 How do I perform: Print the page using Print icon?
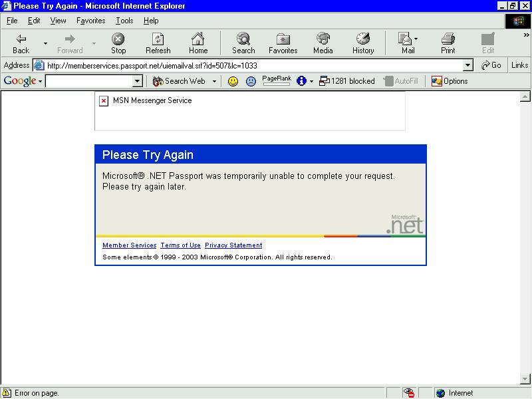448,43
